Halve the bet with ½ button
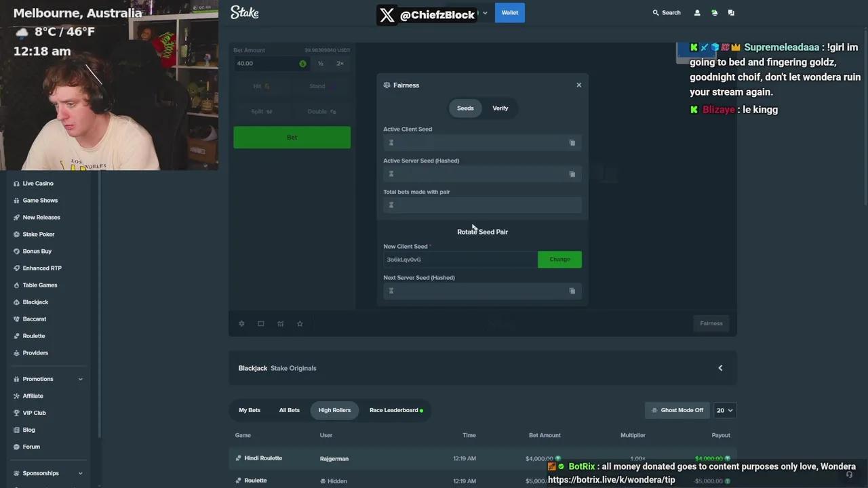Image resolution: width=868 pixels, height=488 pixels. 321,64
